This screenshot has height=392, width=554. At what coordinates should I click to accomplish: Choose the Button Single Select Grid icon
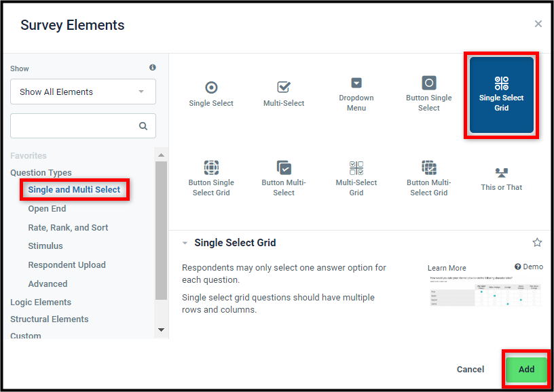(x=211, y=168)
